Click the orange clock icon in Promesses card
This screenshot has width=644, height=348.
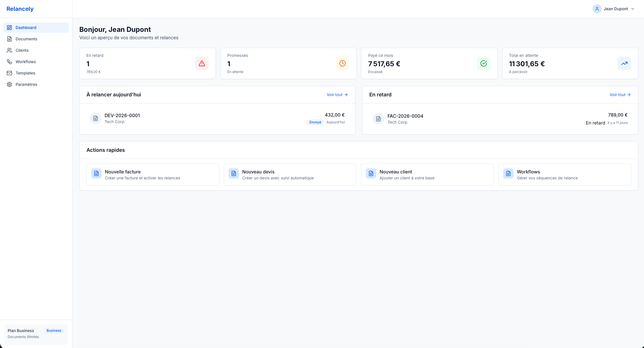tap(342, 63)
